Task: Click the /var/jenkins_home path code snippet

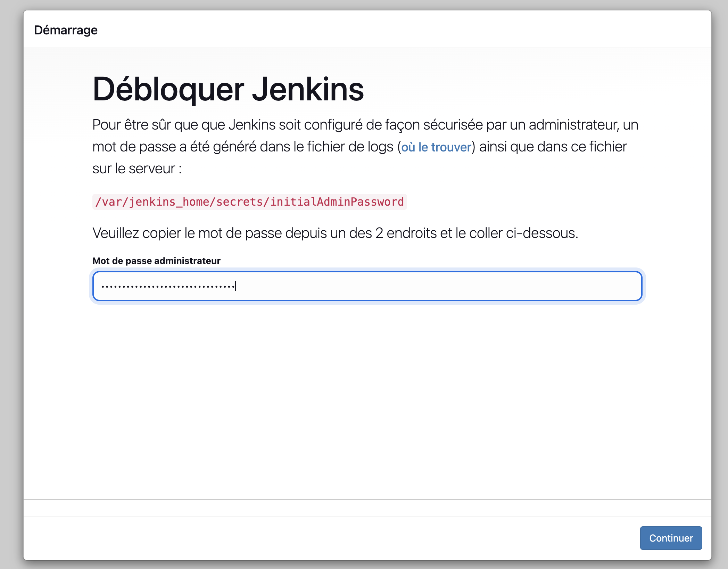Action: point(249,202)
